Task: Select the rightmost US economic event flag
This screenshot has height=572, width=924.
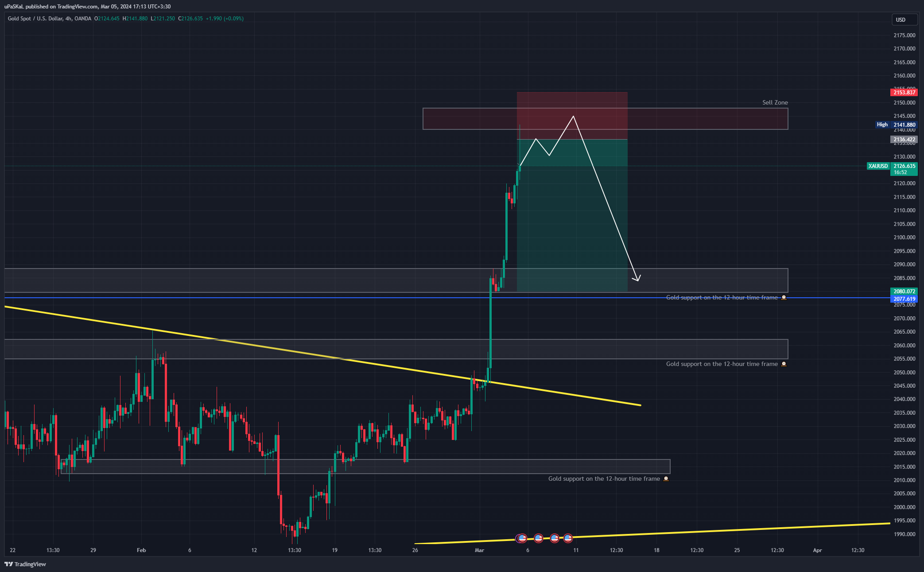Action: (568, 538)
